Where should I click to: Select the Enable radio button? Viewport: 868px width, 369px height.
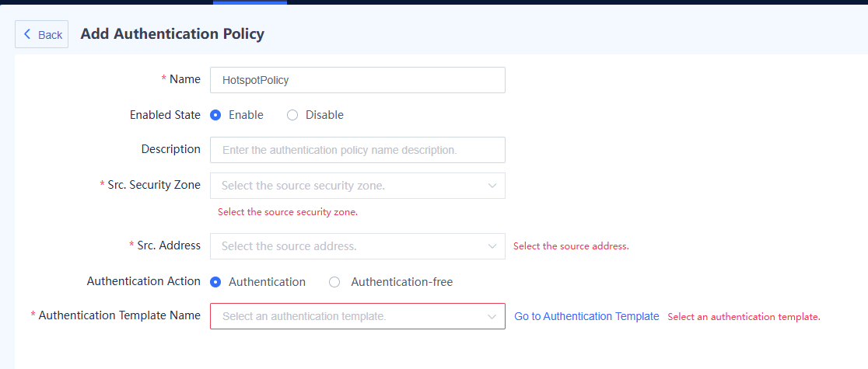point(216,115)
